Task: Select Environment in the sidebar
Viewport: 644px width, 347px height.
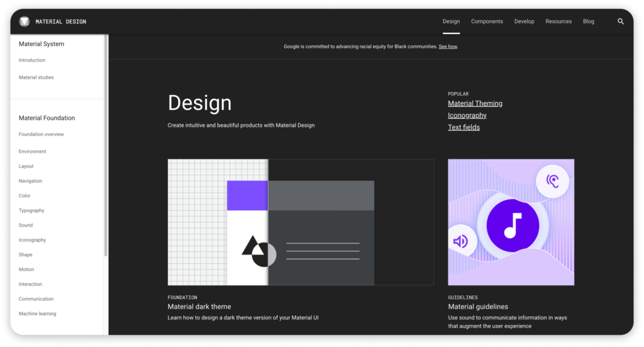Action: pos(33,152)
